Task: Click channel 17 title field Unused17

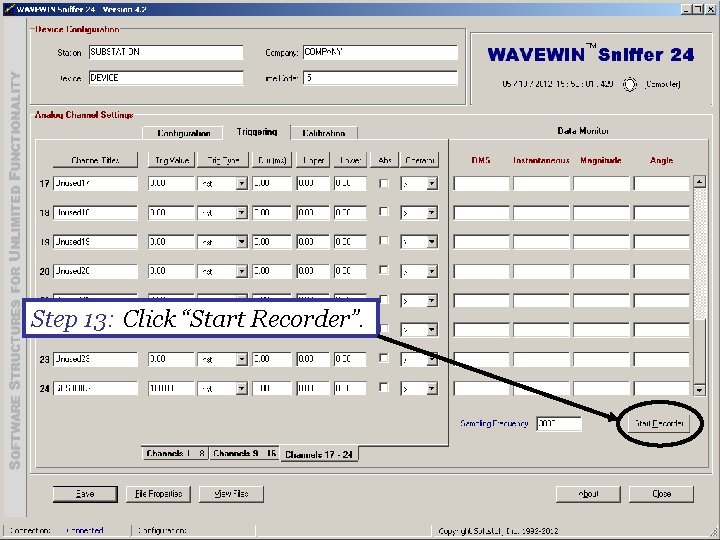Action: pyautogui.click(x=95, y=184)
